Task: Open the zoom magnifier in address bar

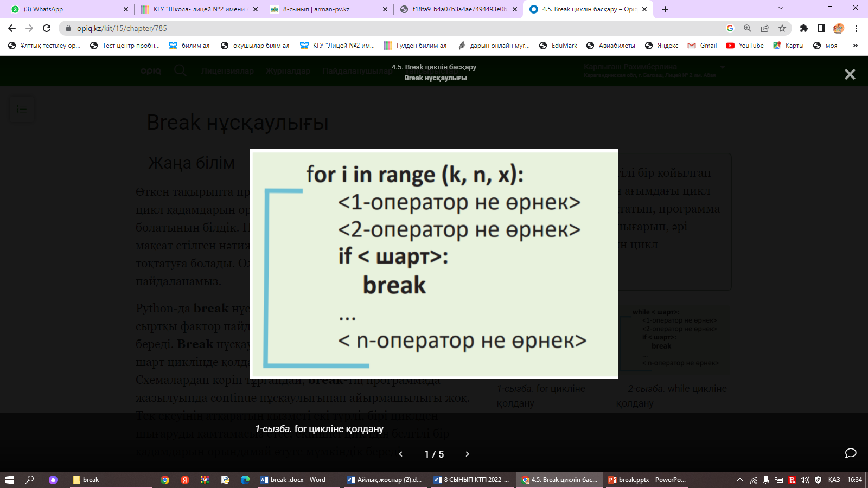Action: 748,28
